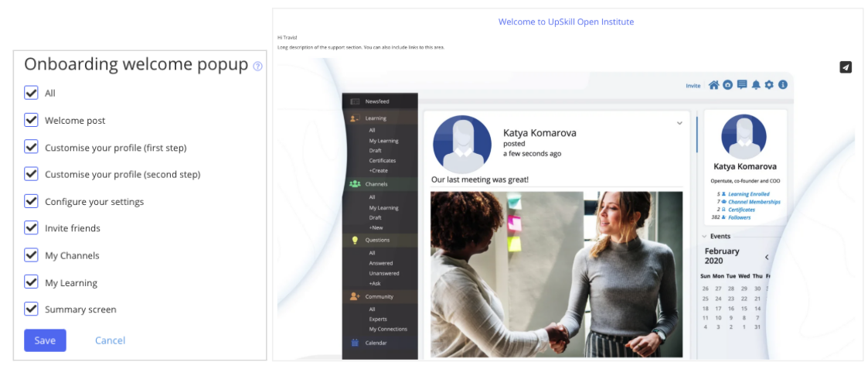The height and width of the screenshot is (369, 868).
Task: Uncheck Summary screen
Action: tap(31, 309)
